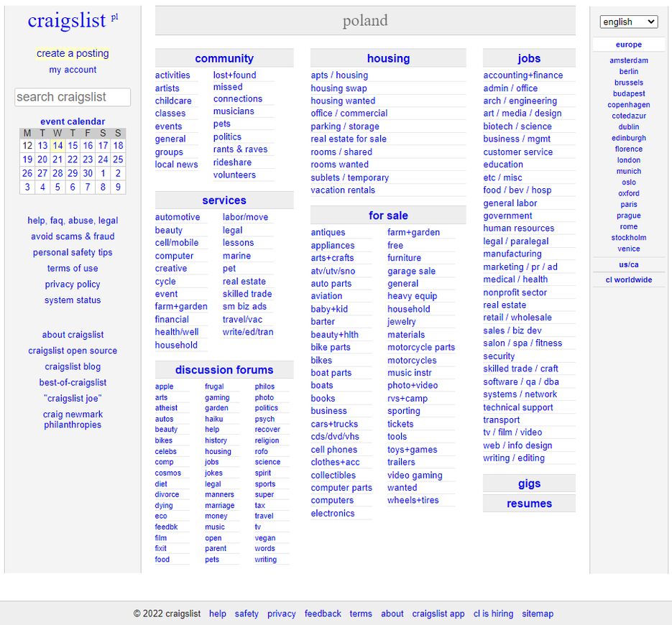Open rideshare in community
672x625 pixels.
[232, 162]
